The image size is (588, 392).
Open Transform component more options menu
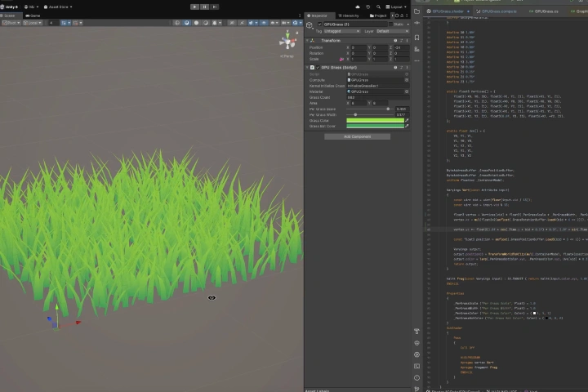[x=407, y=41]
